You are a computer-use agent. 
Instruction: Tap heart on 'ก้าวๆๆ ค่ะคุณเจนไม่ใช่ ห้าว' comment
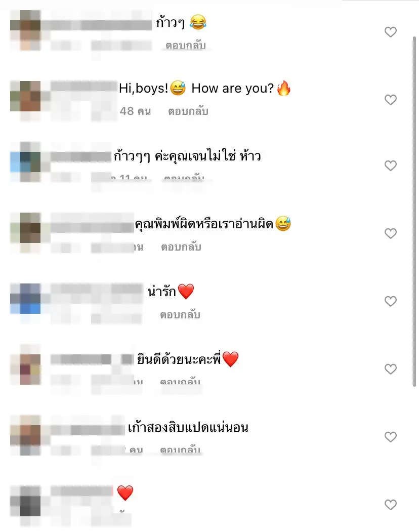[x=391, y=166]
